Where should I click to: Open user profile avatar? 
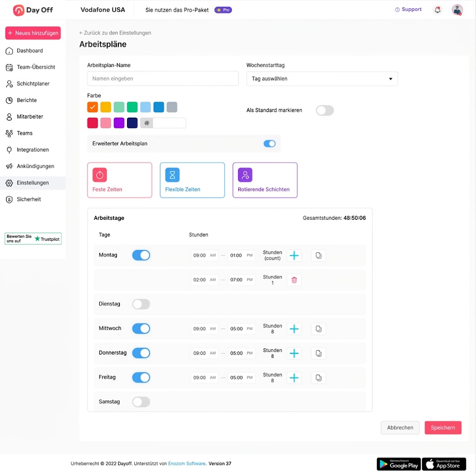pos(457,10)
